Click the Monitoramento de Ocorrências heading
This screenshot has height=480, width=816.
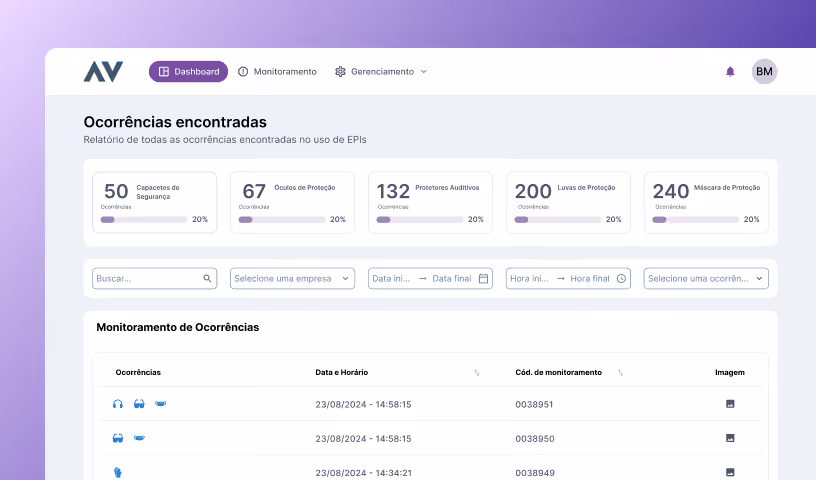[x=177, y=327]
